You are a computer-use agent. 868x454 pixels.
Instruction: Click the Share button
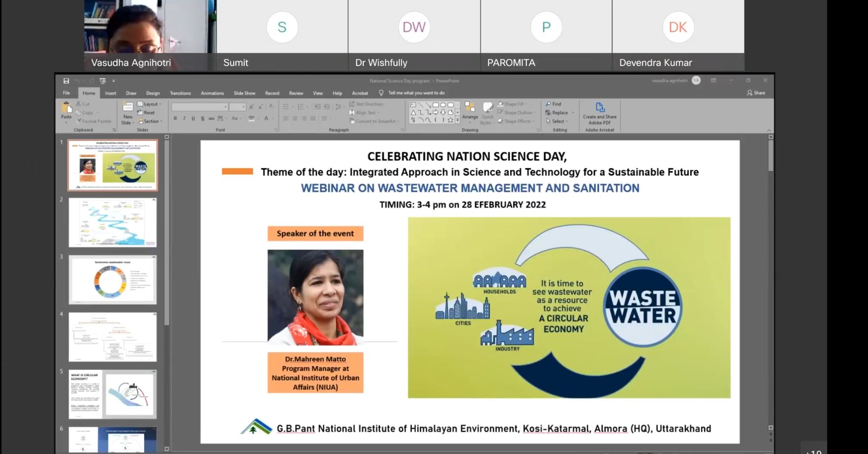pyautogui.click(x=756, y=93)
